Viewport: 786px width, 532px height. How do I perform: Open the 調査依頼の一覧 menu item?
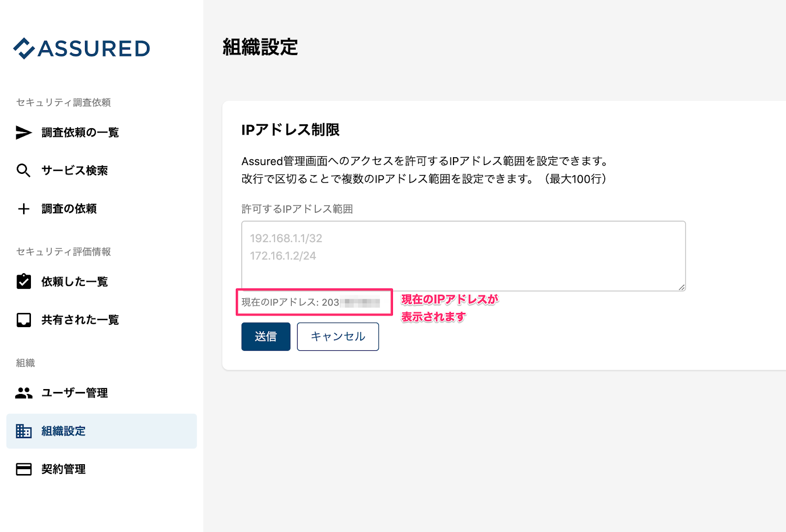pyautogui.click(x=102, y=133)
